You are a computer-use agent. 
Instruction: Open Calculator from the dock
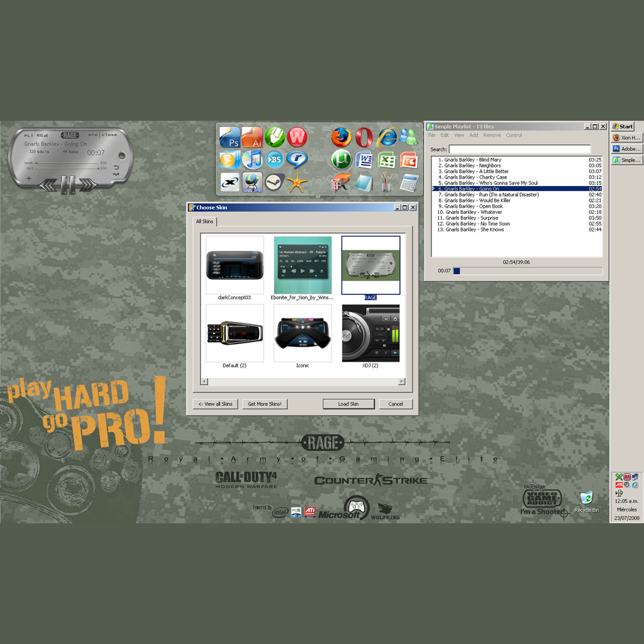coord(409,182)
